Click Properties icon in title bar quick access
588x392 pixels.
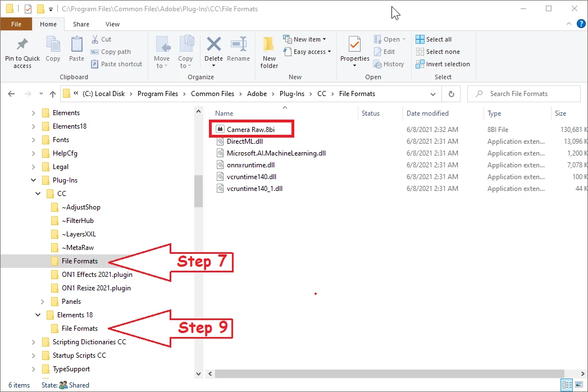(28, 8)
